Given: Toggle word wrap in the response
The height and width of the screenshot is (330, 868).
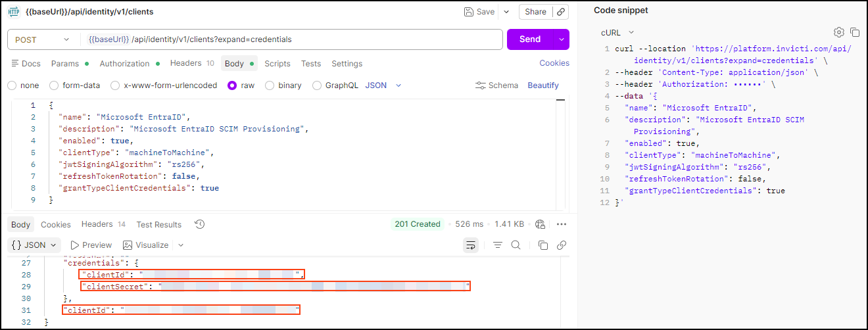Looking at the screenshot, I should point(471,245).
